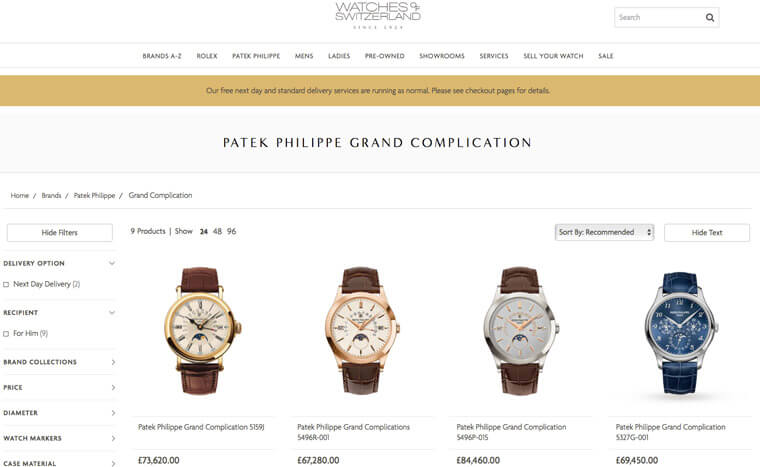Go to the Sale menu item
The image size is (760, 467).
click(x=605, y=56)
